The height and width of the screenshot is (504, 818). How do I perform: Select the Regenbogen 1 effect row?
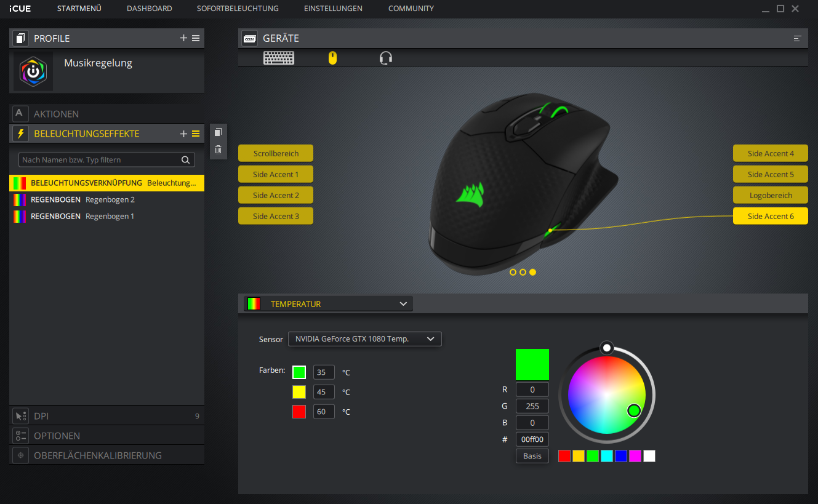coord(107,216)
